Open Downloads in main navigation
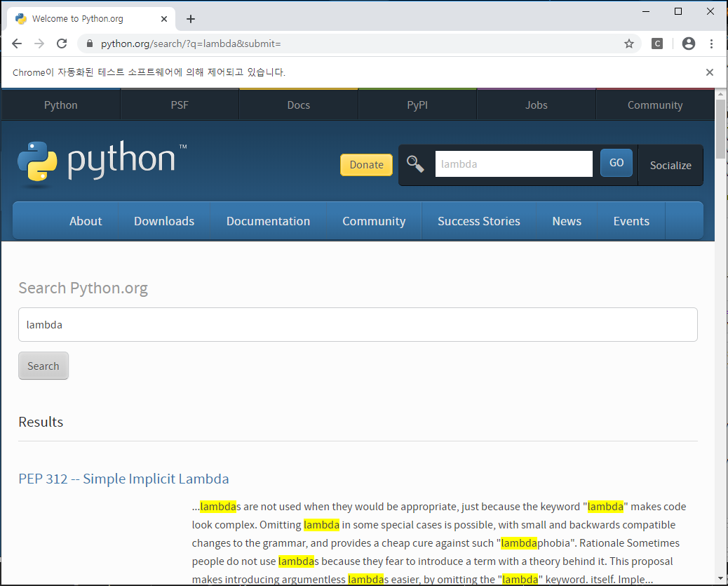 tap(164, 221)
